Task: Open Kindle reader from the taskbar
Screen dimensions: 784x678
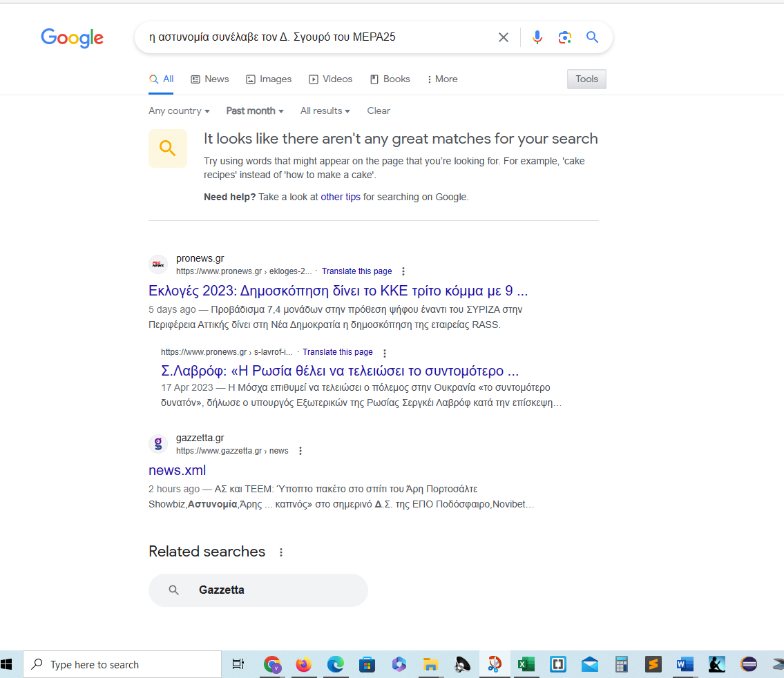Action: pos(717,664)
